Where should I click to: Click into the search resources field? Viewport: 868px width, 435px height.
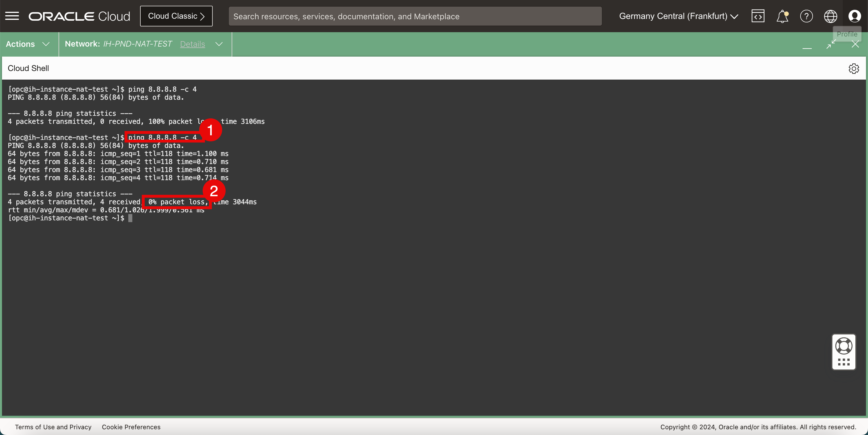coord(415,16)
